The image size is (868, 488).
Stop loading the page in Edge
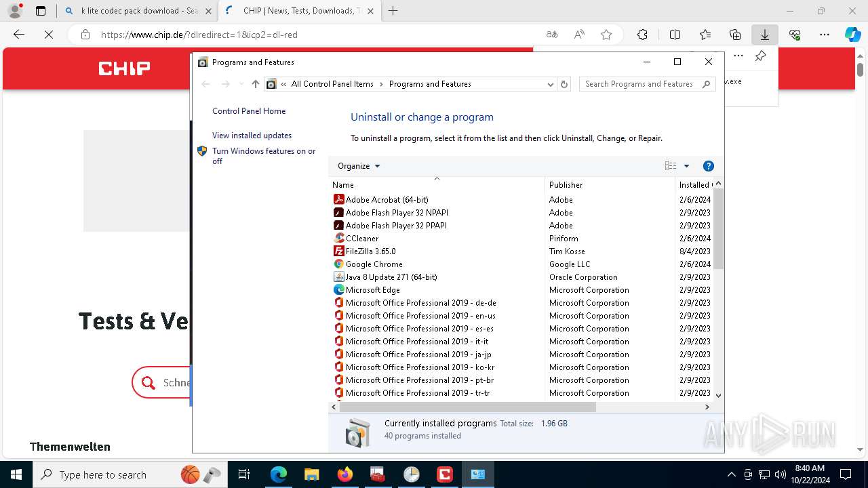(49, 35)
